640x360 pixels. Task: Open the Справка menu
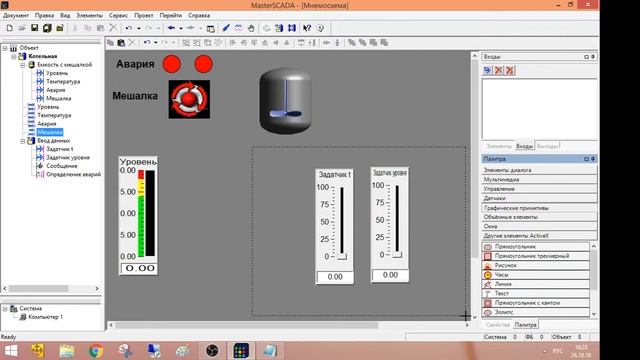pos(199,16)
